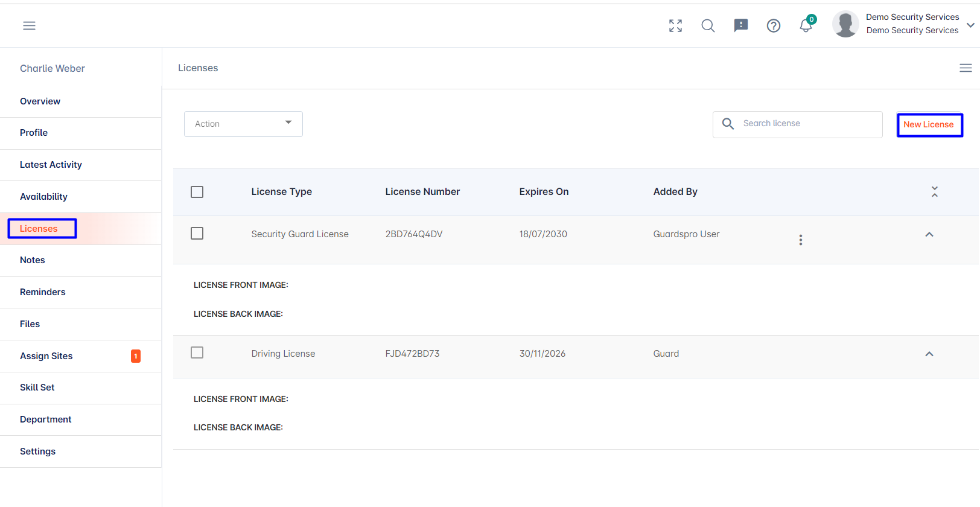This screenshot has height=507, width=980.
Task: Tick the select-all licenses checkbox
Action: tap(197, 192)
